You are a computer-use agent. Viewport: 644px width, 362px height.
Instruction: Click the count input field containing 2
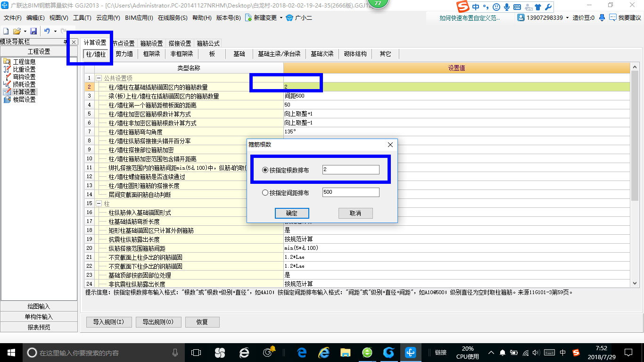[351, 170]
